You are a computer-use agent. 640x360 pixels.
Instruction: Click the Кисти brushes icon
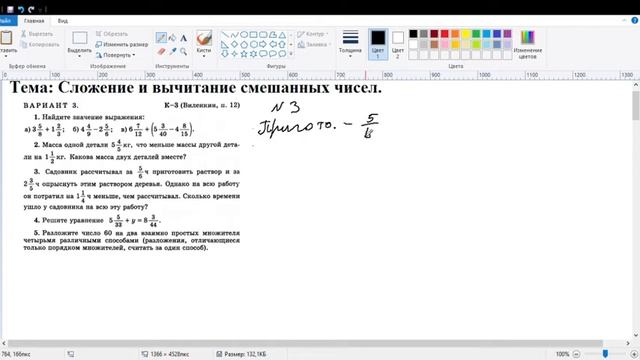pyautogui.click(x=204, y=38)
